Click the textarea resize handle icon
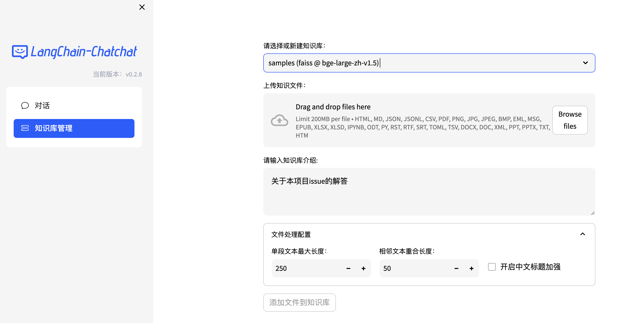The width and height of the screenshot is (644, 323). [x=593, y=213]
